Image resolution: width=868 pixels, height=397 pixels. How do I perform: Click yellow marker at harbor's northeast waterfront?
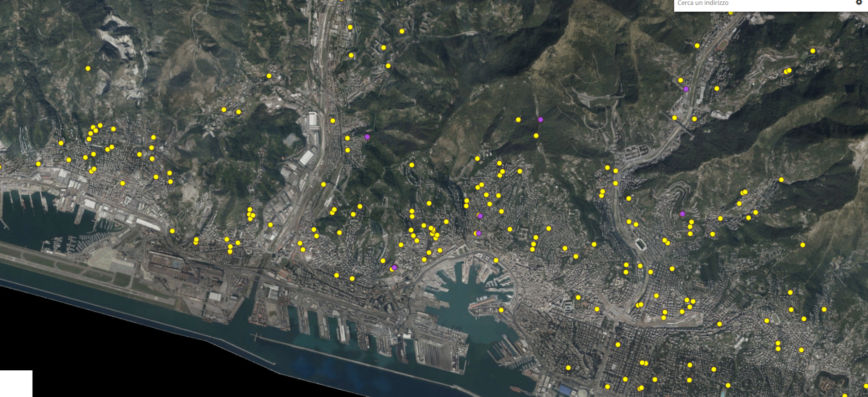click(x=496, y=260)
